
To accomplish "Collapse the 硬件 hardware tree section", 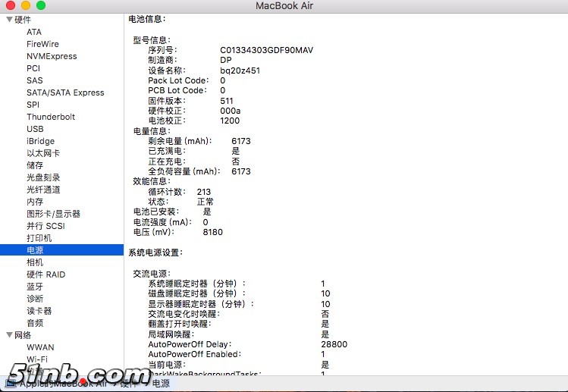I will (x=10, y=20).
